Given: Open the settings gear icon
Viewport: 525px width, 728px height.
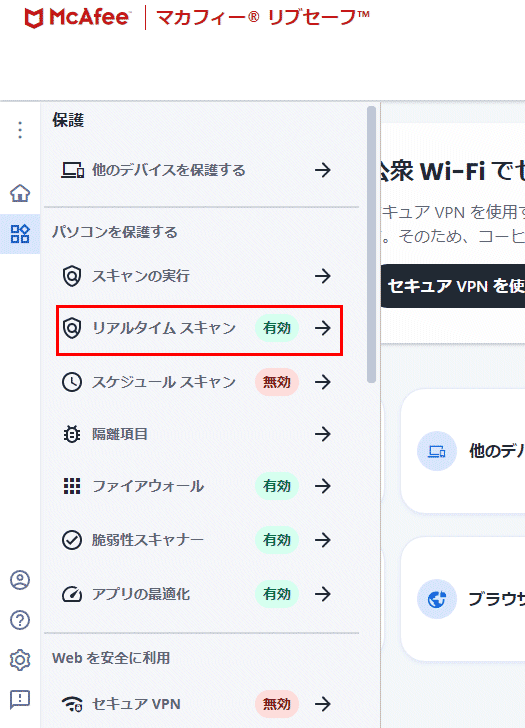Looking at the screenshot, I should (20, 660).
